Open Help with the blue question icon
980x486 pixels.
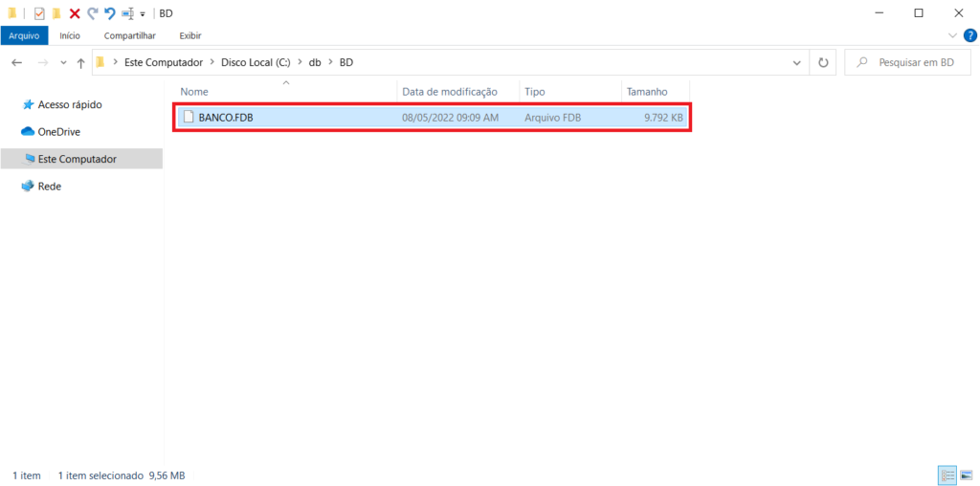click(969, 35)
